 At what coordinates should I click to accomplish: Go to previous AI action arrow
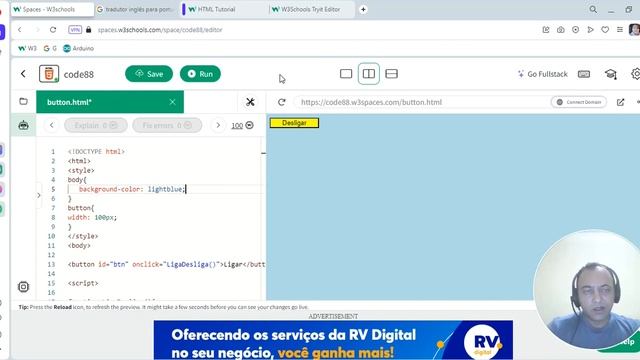click(51, 125)
